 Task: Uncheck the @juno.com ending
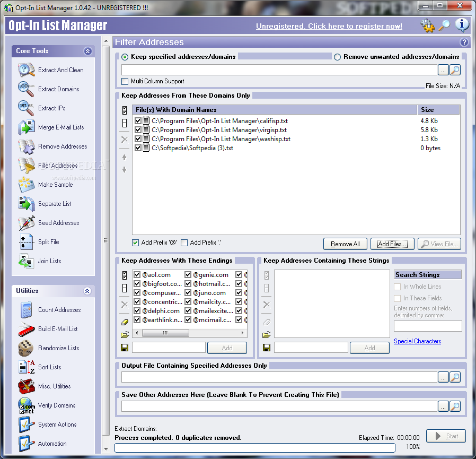[188, 293]
